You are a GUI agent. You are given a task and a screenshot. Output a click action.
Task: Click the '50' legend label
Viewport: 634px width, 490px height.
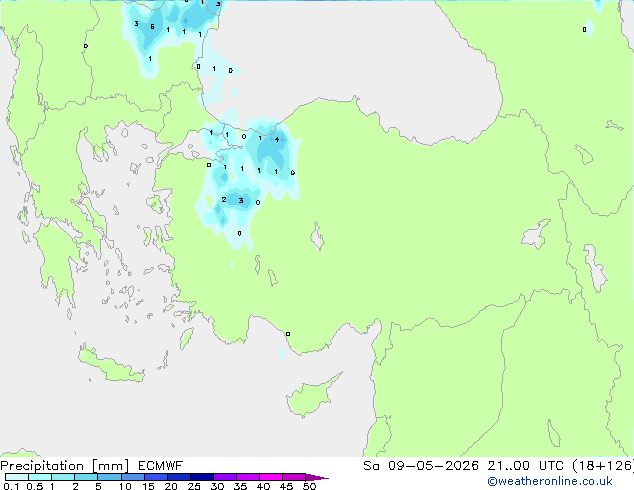(x=309, y=486)
